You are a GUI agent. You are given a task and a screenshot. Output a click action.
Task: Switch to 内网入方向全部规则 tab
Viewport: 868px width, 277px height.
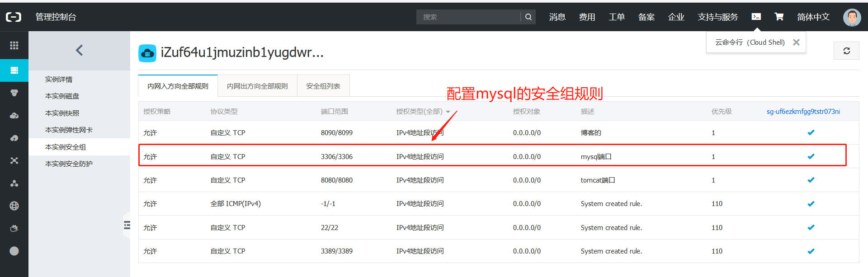(178, 86)
